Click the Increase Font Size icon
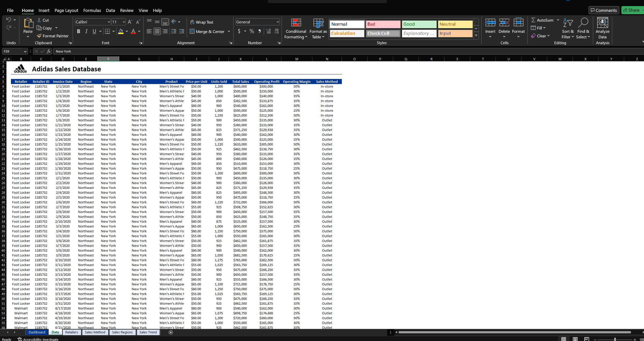The image size is (644, 341). [x=130, y=22]
